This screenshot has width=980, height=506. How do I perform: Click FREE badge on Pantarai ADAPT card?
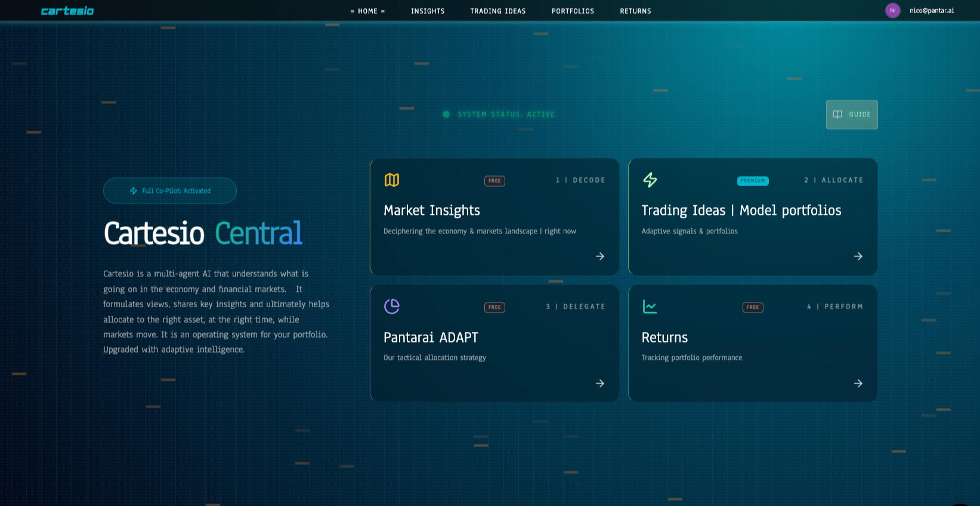pyautogui.click(x=494, y=307)
